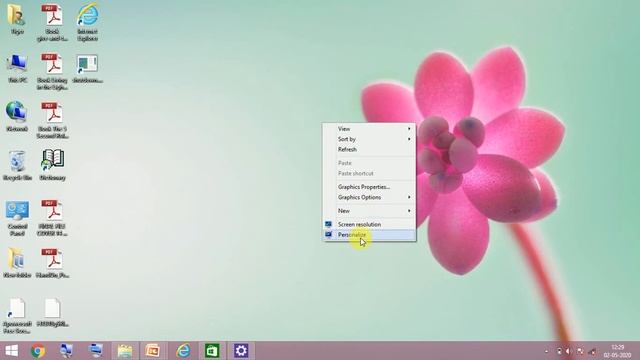Choose Personalize in the context menu
The height and width of the screenshot is (360, 640).
tap(369, 235)
